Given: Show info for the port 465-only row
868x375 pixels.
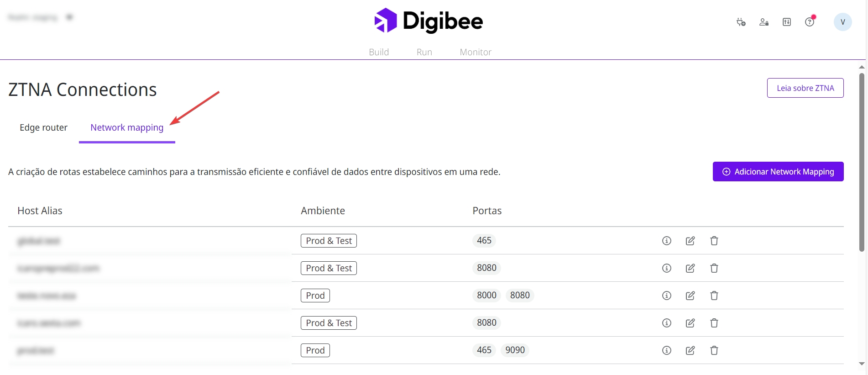Looking at the screenshot, I should click(667, 241).
